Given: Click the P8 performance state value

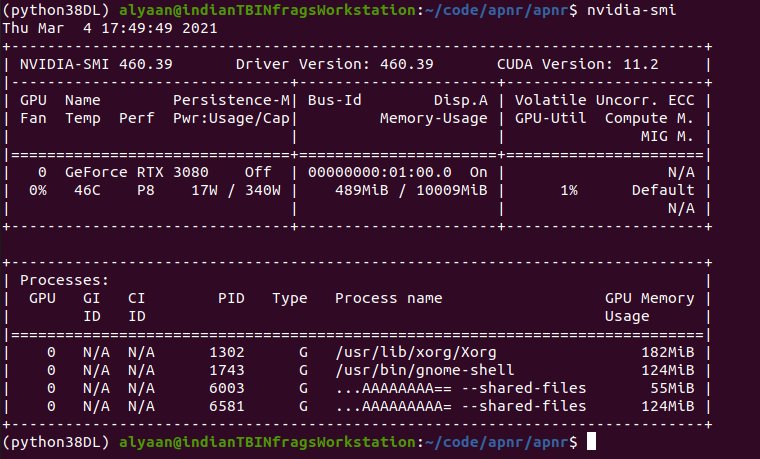Looking at the screenshot, I should pos(145,190).
